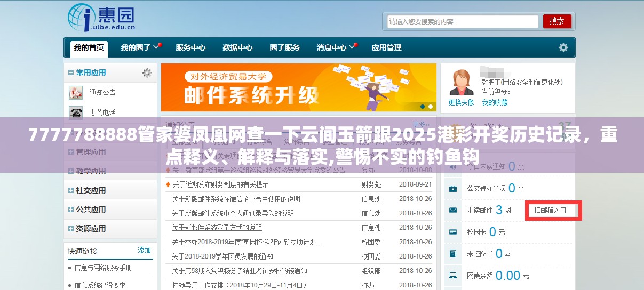644x290 pixels.
Task: Open the gear settings beside 常用应用
Action: [x=147, y=72]
